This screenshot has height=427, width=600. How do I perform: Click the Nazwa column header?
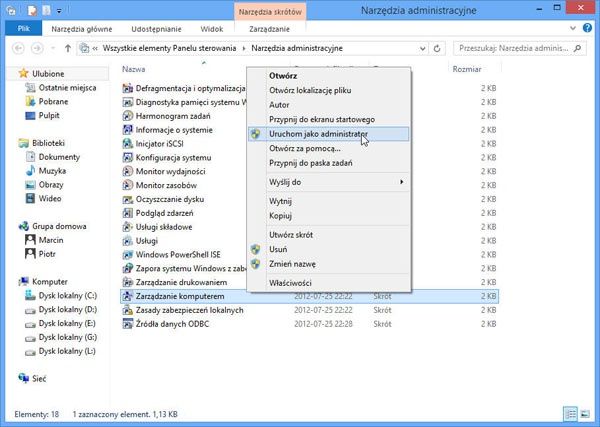(x=133, y=69)
